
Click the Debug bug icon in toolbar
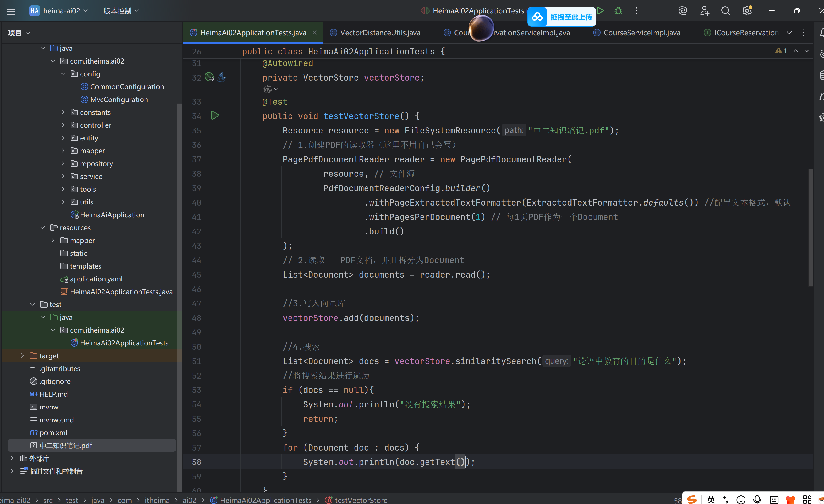click(x=618, y=11)
